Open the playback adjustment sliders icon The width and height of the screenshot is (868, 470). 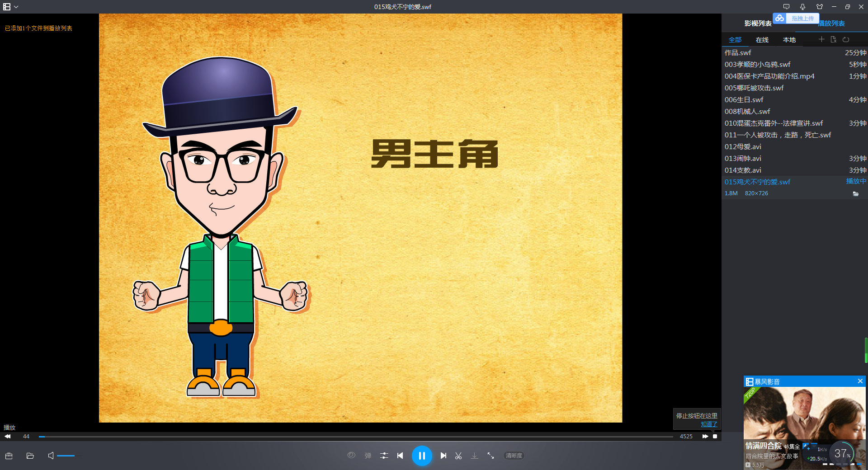coord(384,456)
